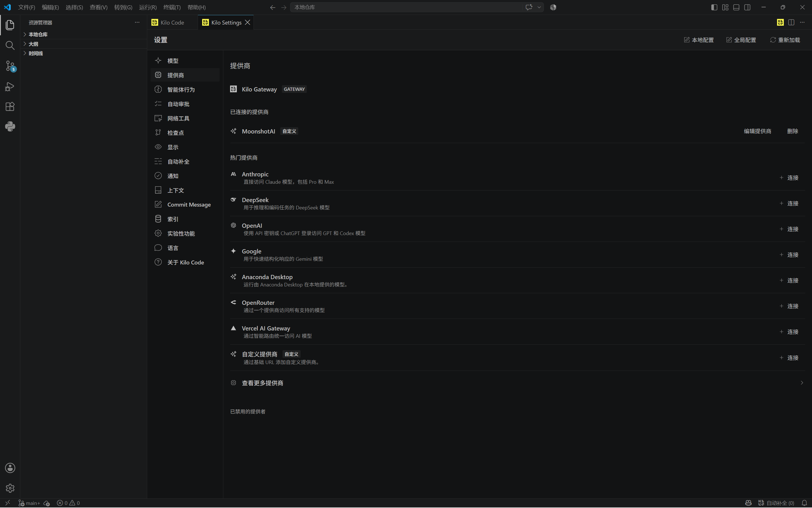Open the Kilo Gateway provider row
Screen dimensions: 812x508
pos(517,89)
